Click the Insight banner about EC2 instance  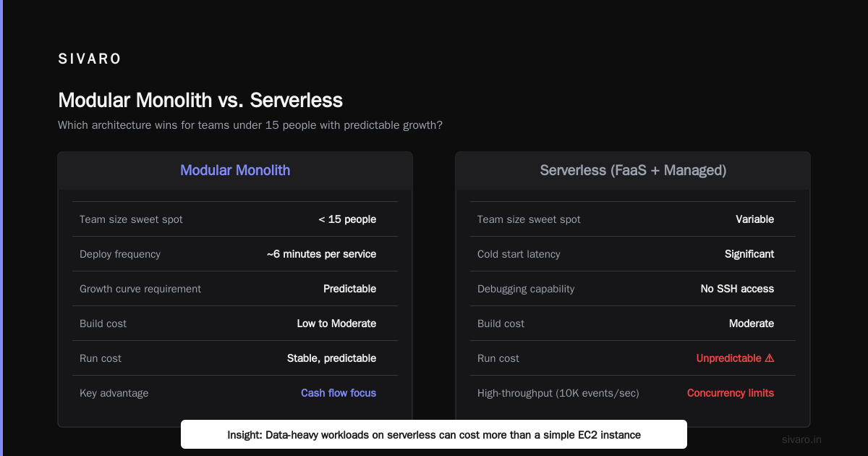tap(434, 435)
